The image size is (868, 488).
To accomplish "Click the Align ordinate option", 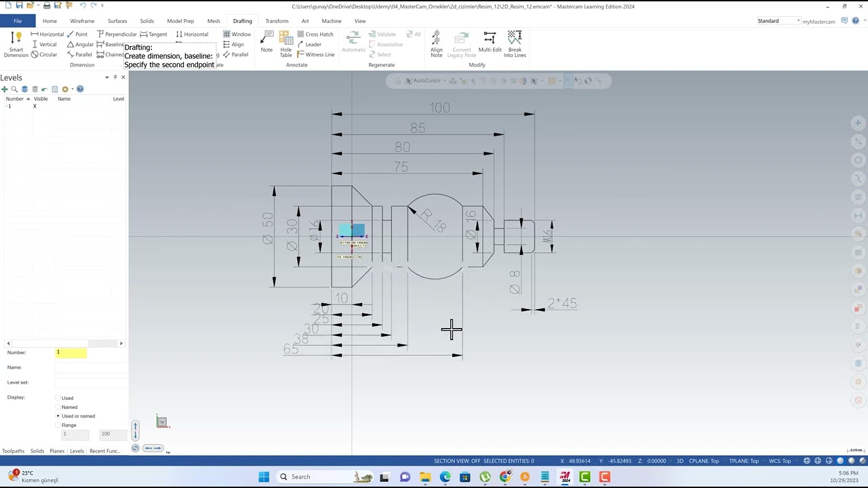I will (233, 44).
